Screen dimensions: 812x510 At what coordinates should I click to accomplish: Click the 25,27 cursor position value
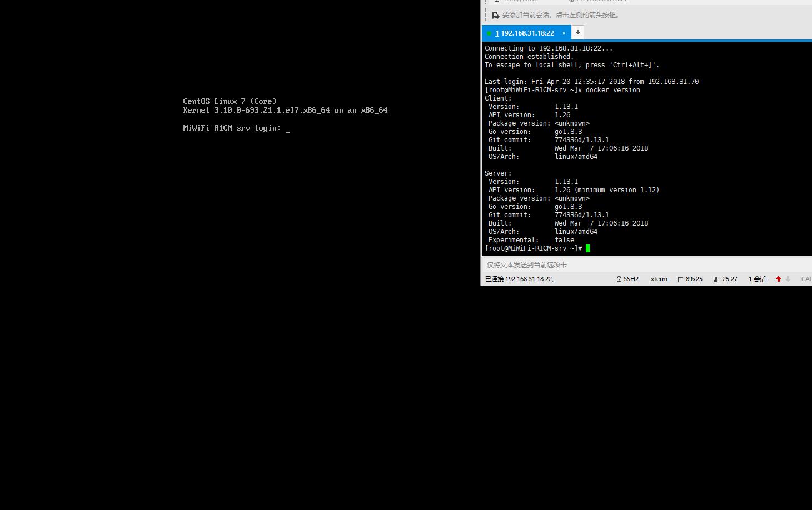tap(730, 279)
